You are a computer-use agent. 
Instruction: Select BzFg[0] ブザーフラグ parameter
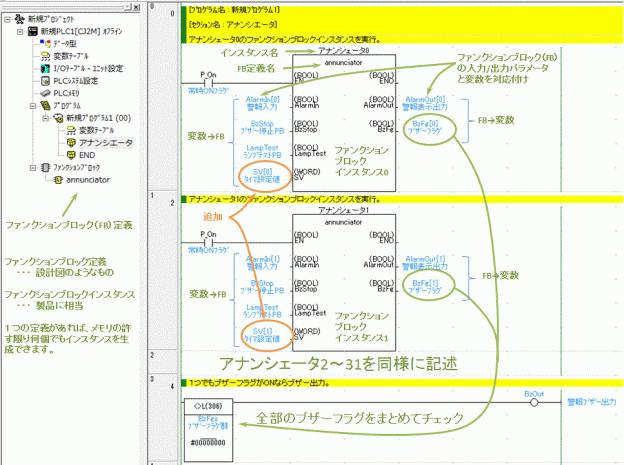coord(425,127)
